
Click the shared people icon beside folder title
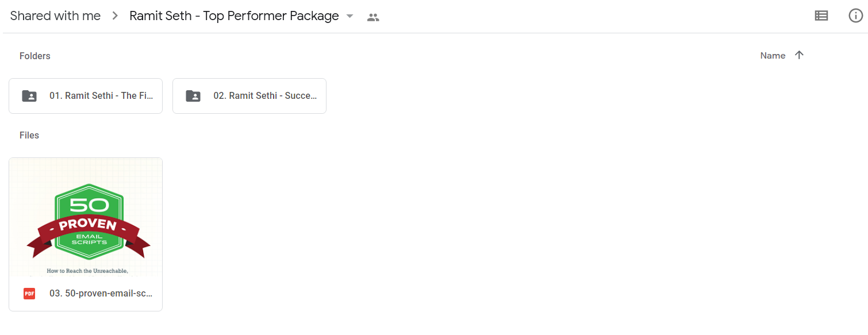click(373, 17)
